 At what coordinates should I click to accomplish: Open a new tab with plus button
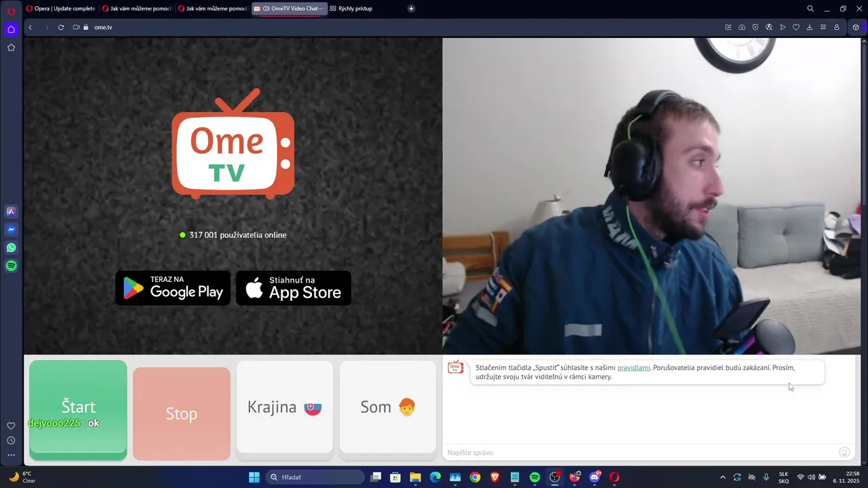point(412,9)
